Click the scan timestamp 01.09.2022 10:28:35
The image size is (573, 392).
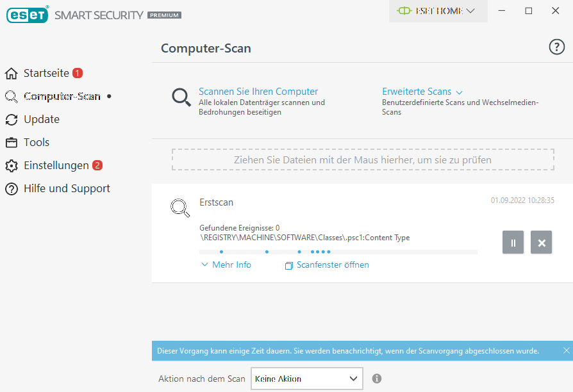click(x=522, y=200)
